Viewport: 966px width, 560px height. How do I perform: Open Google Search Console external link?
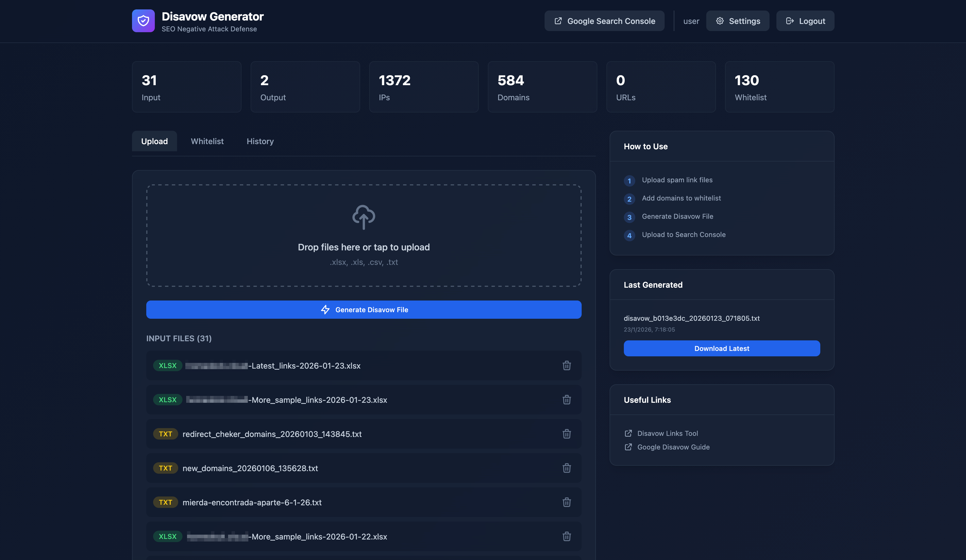pyautogui.click(x=604, y=21)
